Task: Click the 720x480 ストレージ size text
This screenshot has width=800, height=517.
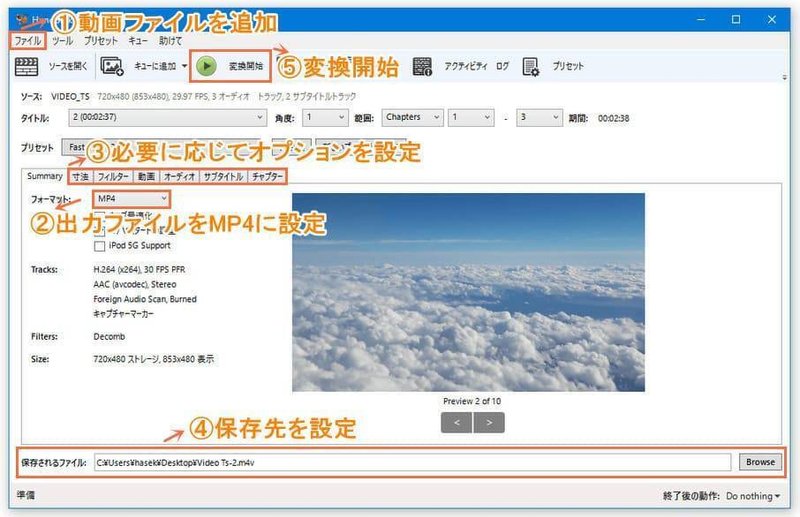Action: pos(154,359)
